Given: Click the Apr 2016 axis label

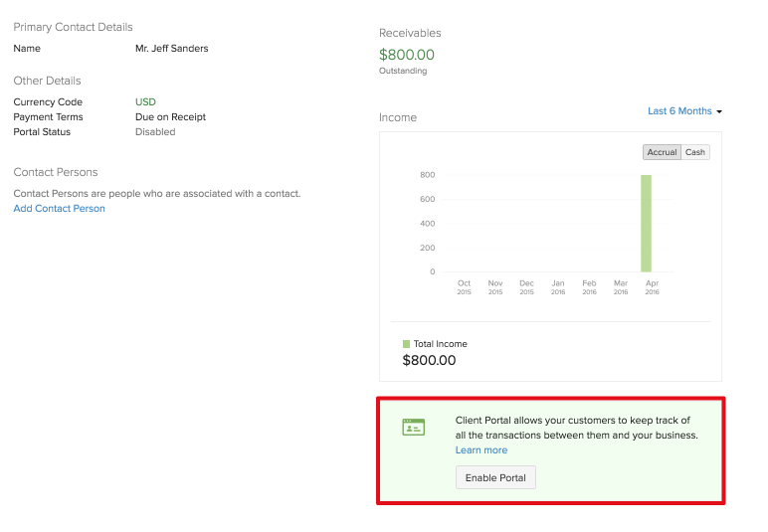Looking at the screenshot, I should [652, 287].
